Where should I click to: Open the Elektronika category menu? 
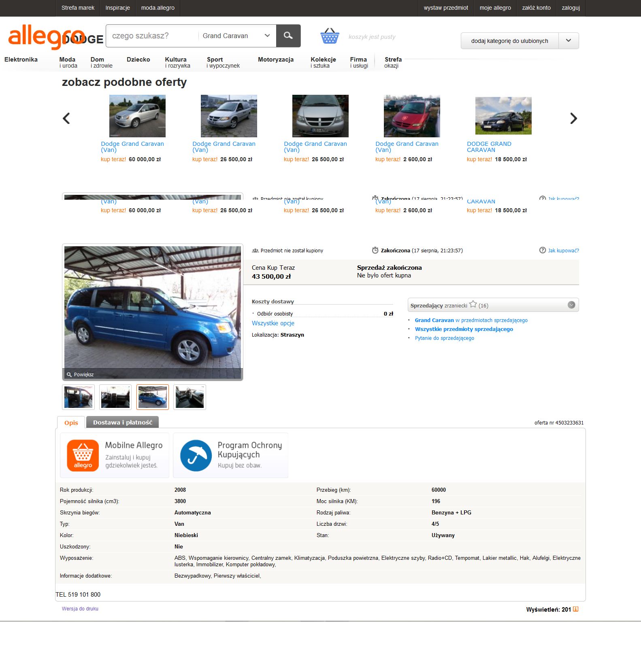pos(21,60)
